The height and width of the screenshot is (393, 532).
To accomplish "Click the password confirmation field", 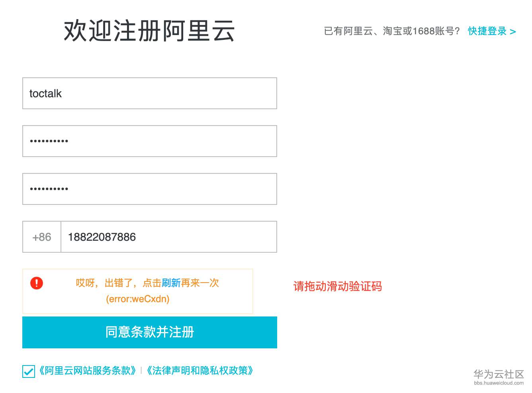I will point(149,189).
